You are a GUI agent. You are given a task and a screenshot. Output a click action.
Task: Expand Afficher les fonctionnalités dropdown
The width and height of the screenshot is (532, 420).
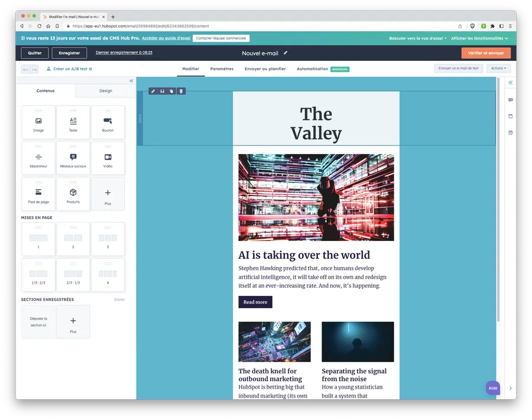479,38
